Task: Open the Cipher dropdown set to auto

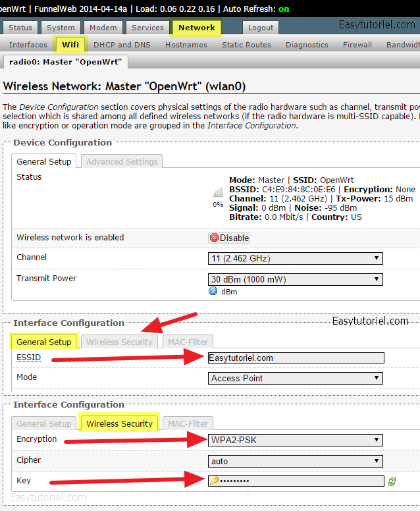Action: [x=295, y=461]
